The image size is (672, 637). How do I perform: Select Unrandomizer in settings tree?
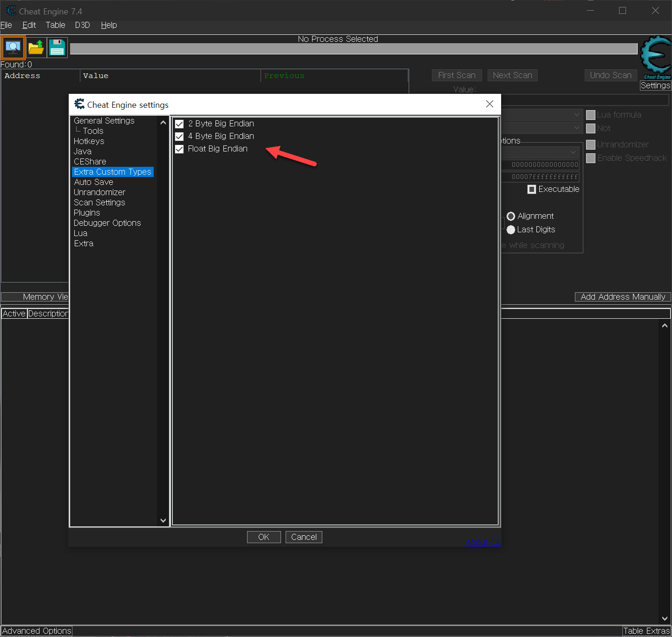click(x=99, y=192)
